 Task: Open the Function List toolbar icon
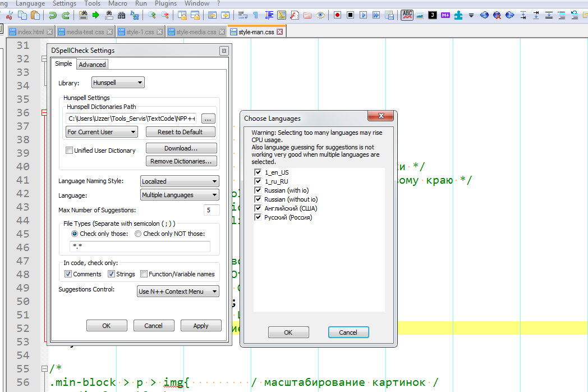click(295, 15)
